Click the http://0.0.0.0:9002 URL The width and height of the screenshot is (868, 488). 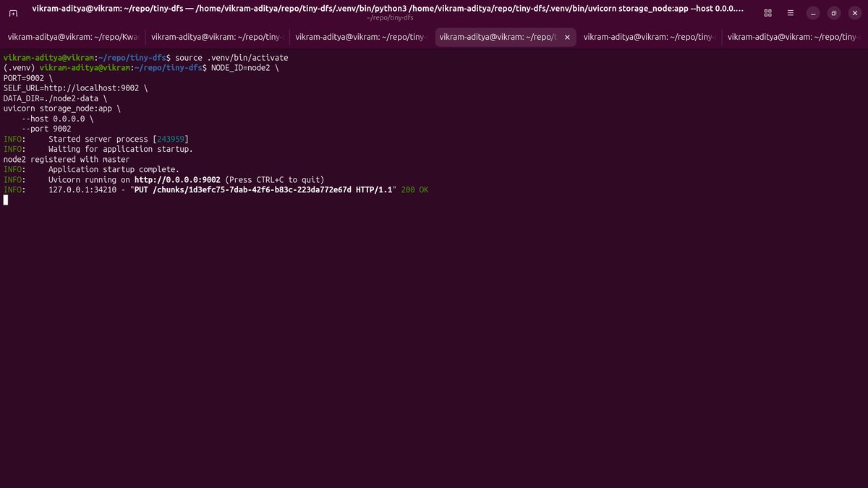click(x=177, y=179)
